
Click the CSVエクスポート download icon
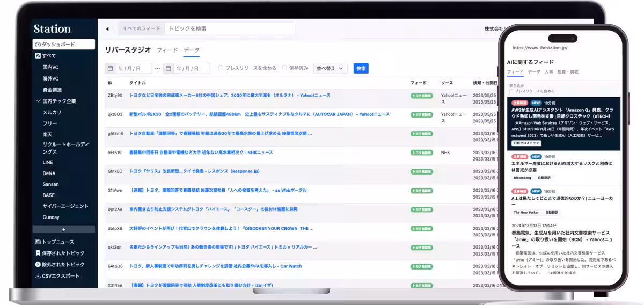click(x=38, y=276)
